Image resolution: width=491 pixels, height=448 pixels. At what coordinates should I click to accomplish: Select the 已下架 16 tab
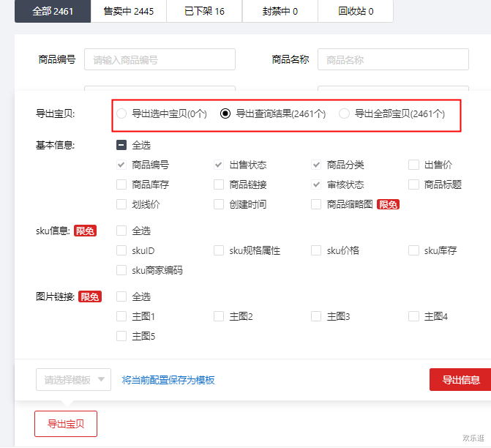(204, 11)
